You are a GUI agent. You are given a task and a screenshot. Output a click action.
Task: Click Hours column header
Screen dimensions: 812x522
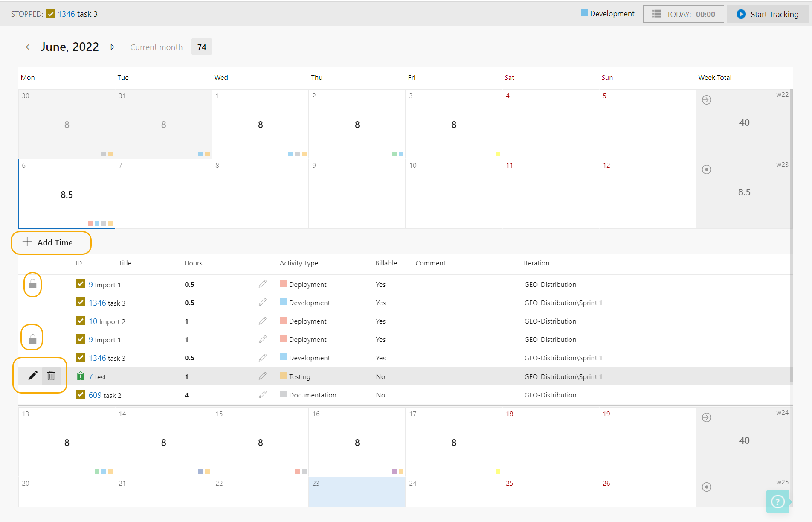[193, 263]
